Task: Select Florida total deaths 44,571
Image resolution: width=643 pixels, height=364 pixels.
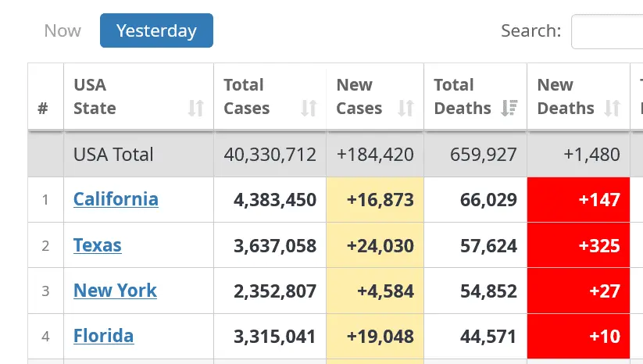Action: pyautogui.click(x=488, y=337)
